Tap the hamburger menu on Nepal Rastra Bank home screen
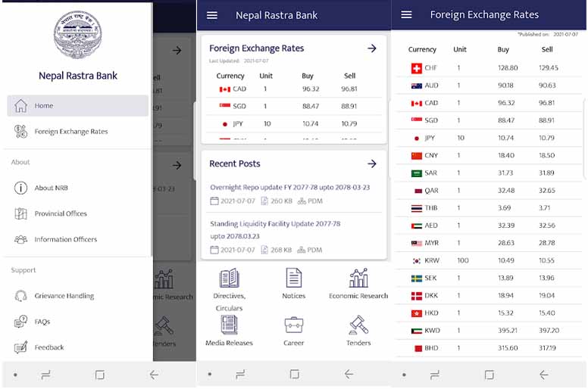 pos(212,15)
